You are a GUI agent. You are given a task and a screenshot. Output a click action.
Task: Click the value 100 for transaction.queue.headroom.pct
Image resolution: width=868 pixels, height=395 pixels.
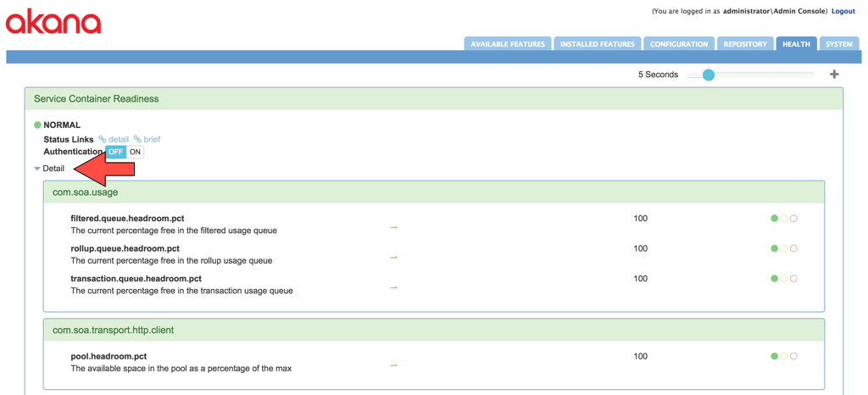[641, 279]
